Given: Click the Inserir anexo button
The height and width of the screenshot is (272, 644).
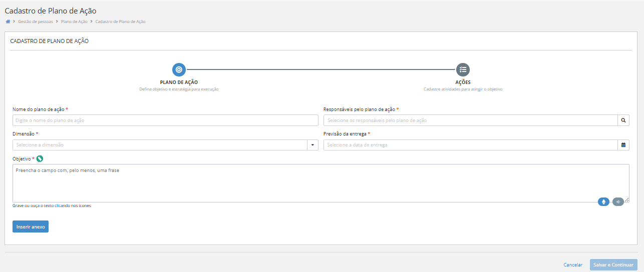Looking at the screenshot, I should point(31,226).
